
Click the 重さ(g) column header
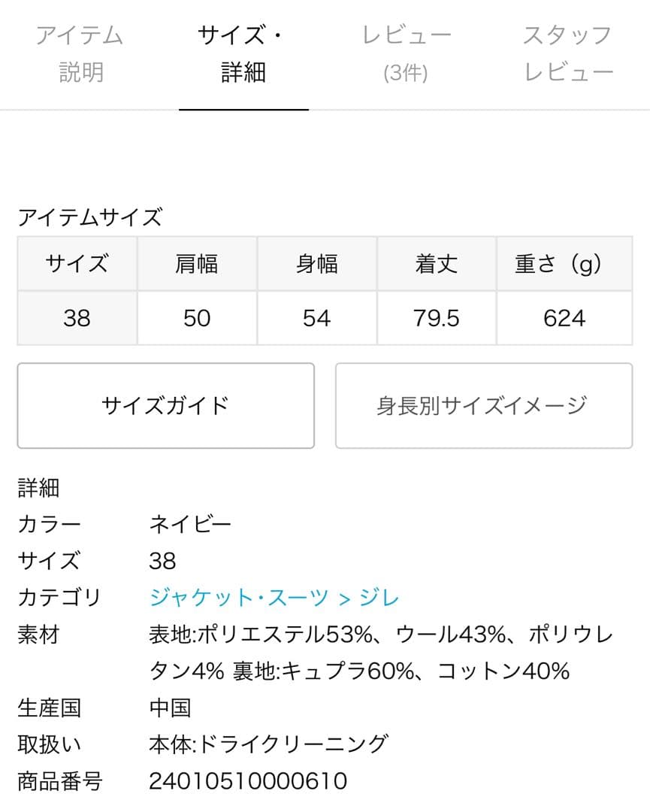pyautogui.click(x=564, y=264)
